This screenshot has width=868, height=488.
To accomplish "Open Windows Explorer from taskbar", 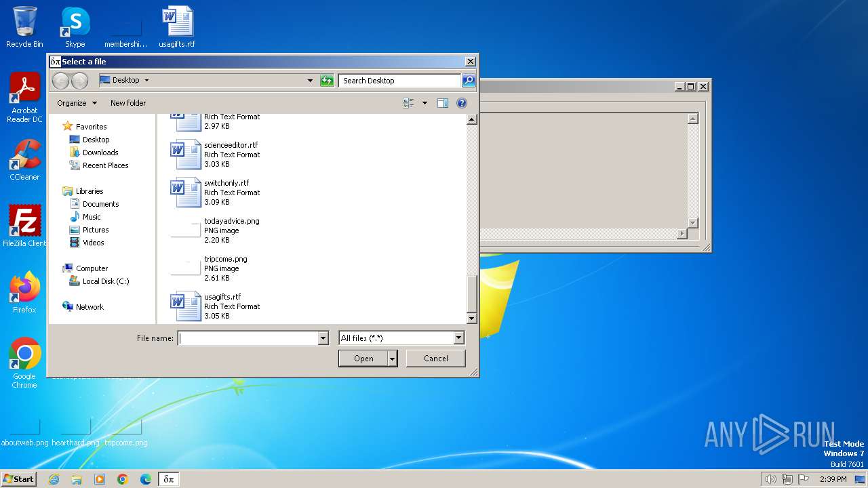I will [77, 479].
